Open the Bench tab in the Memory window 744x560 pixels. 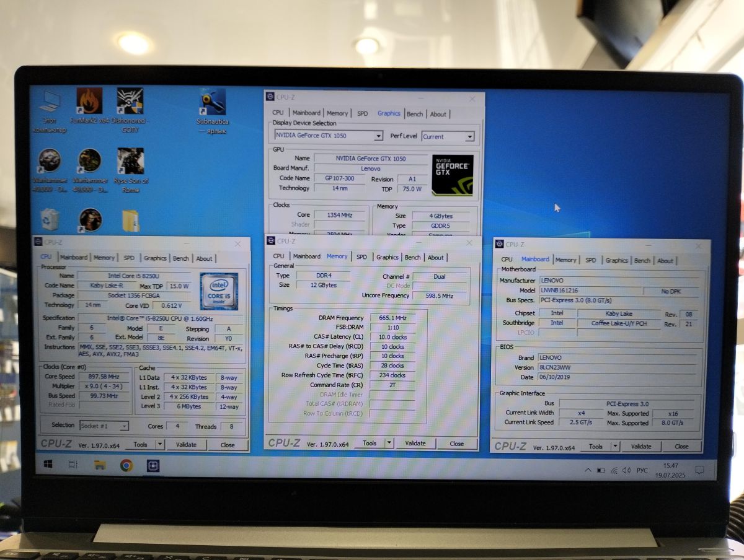[412, 257]
